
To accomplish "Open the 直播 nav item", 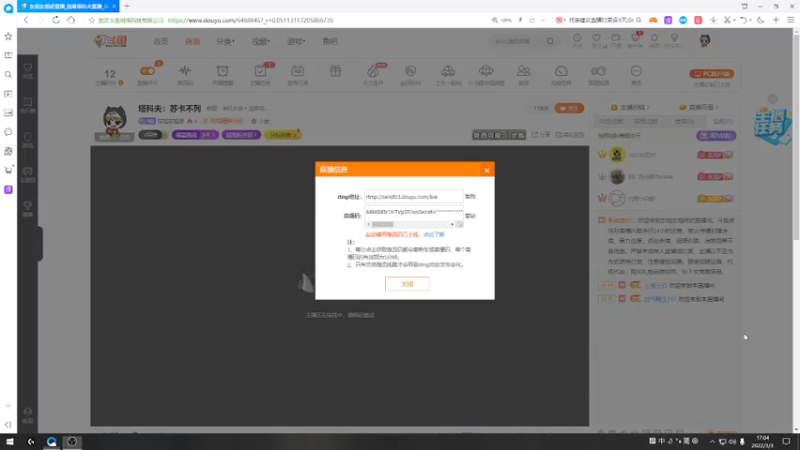I will pyautogui.click(x=192, y=41).
